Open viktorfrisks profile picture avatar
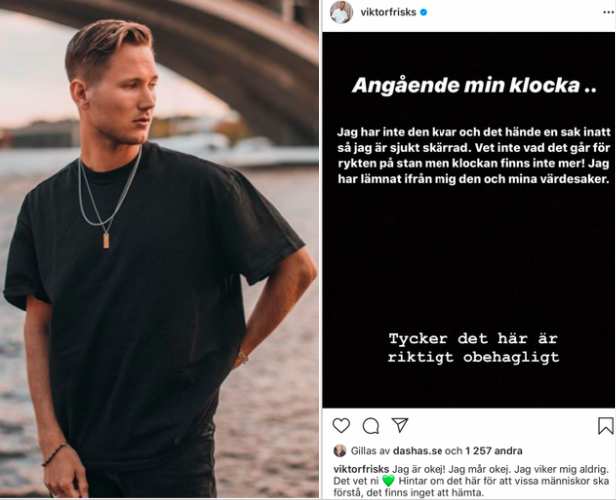The image size is (616, 500). click(341, 12)
